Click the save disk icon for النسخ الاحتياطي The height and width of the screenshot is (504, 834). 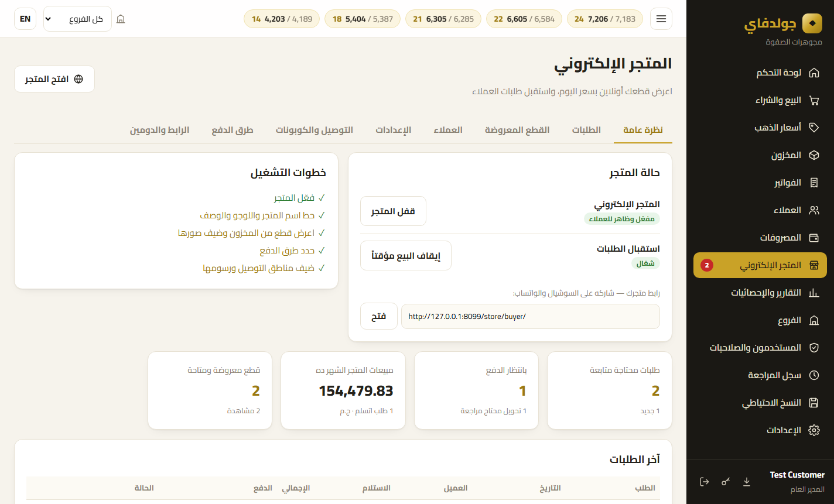814,403
